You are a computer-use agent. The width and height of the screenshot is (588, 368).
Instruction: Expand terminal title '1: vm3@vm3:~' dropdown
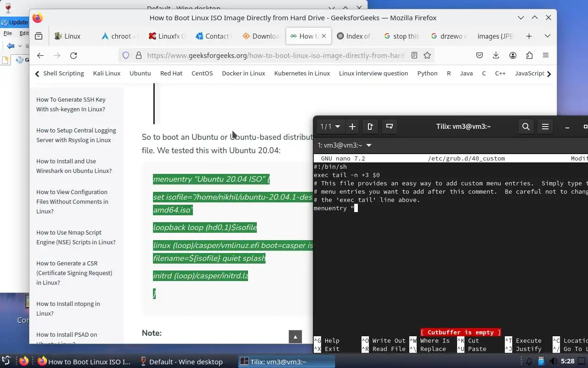[x=345, y=145]
